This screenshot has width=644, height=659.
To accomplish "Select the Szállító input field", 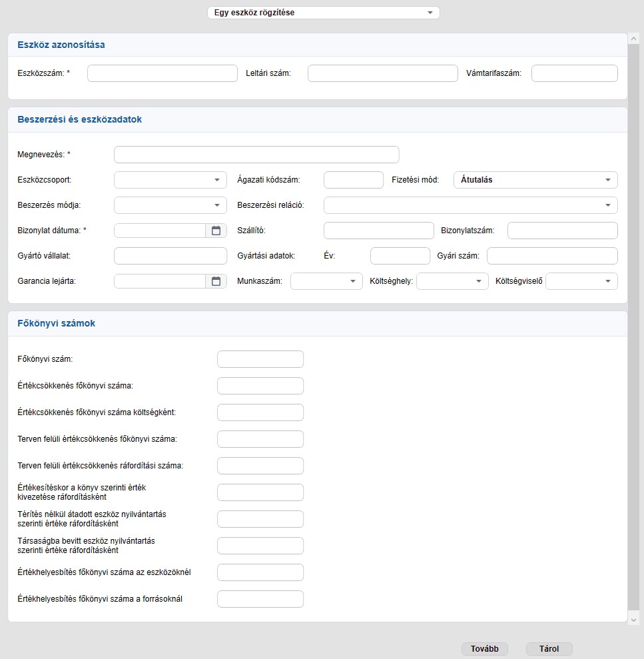I will click(x=379, y=231).
